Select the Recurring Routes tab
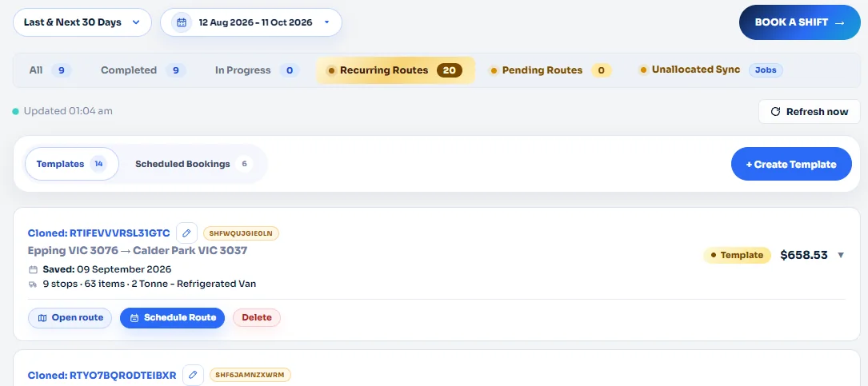The image size is (868, 386). 395,70
